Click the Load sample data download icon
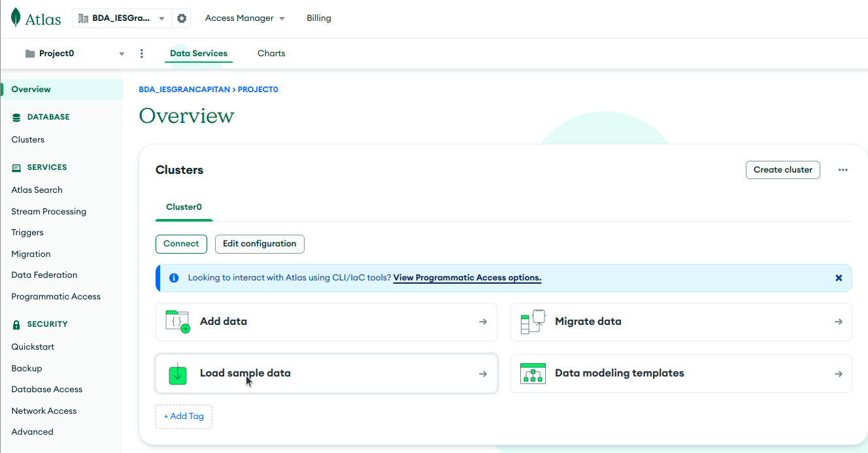Screen dimensions: 868x453 click(178, 374)
